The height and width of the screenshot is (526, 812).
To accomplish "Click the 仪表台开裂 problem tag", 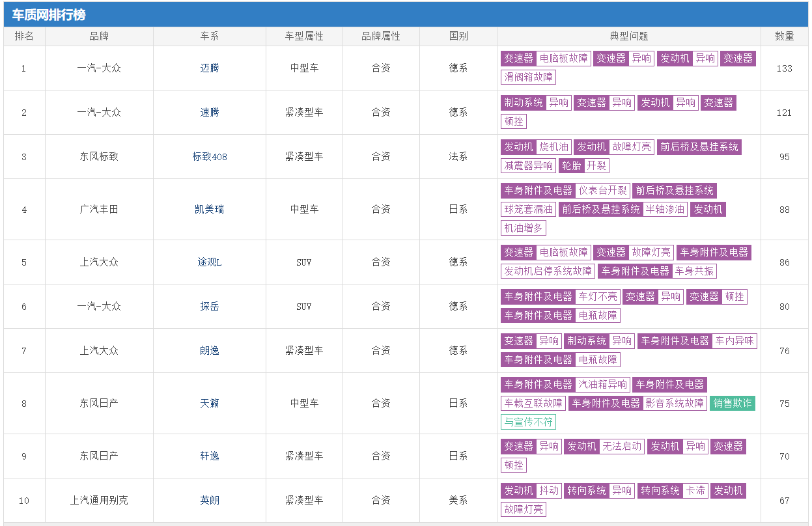I will click(x=602, y=191).
